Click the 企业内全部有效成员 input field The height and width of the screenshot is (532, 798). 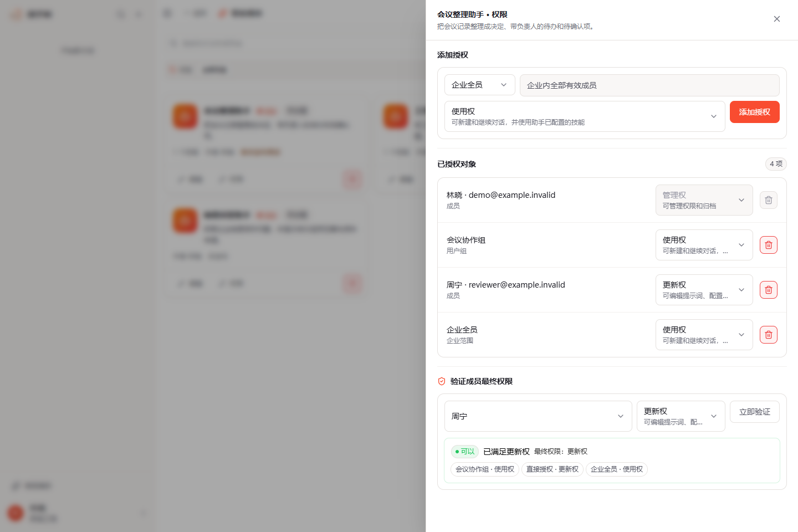pyautogui.click(x=649, y=85)
